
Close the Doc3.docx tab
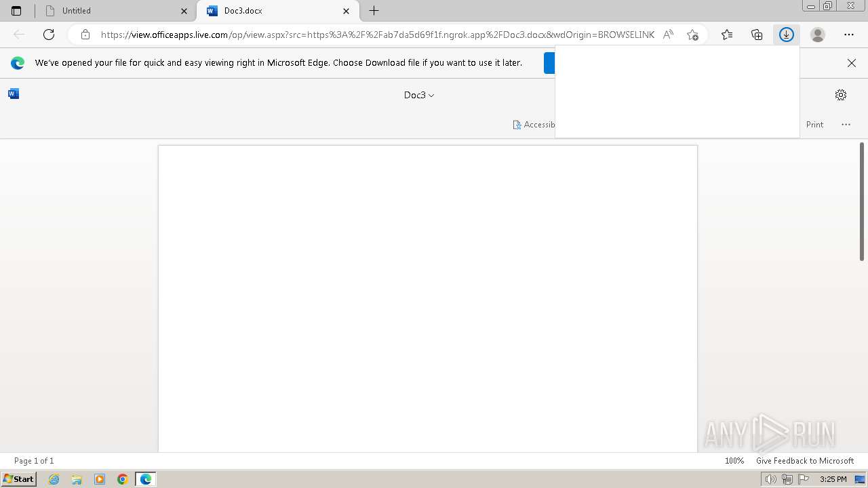click(x=347, y=11)
